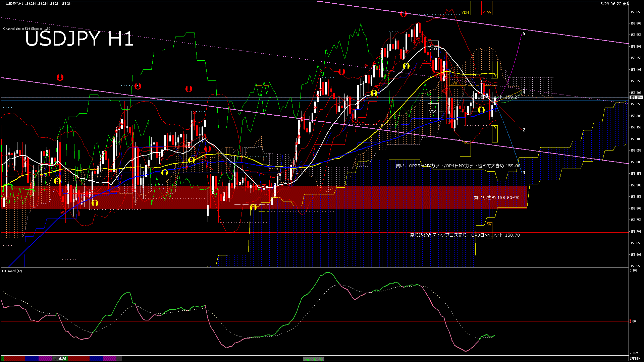
Task: Click the large USDJPY H1 chart title
Action: point(79,39)
